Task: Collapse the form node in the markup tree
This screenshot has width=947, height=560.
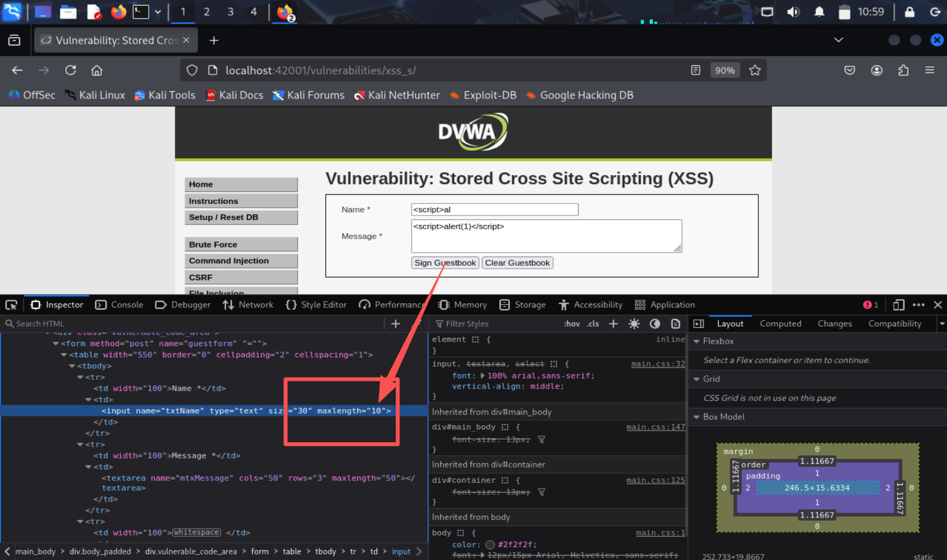Action: (x=56, y=343)
